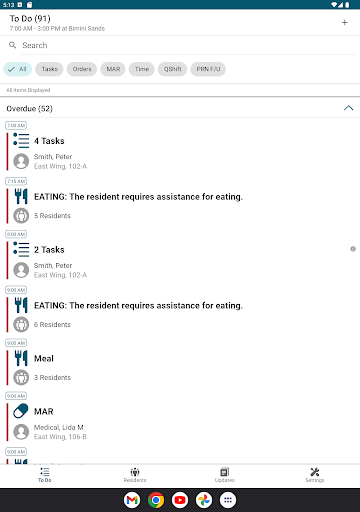Open the Settings tab
360x512 pixels.
[x=315, y=475]
